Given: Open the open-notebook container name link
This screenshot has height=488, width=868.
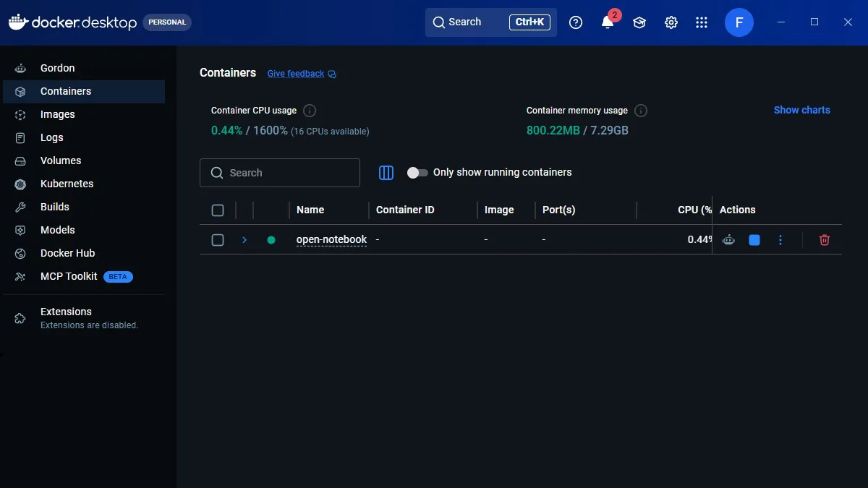Looking at the screenshot, I should (331, 240).
